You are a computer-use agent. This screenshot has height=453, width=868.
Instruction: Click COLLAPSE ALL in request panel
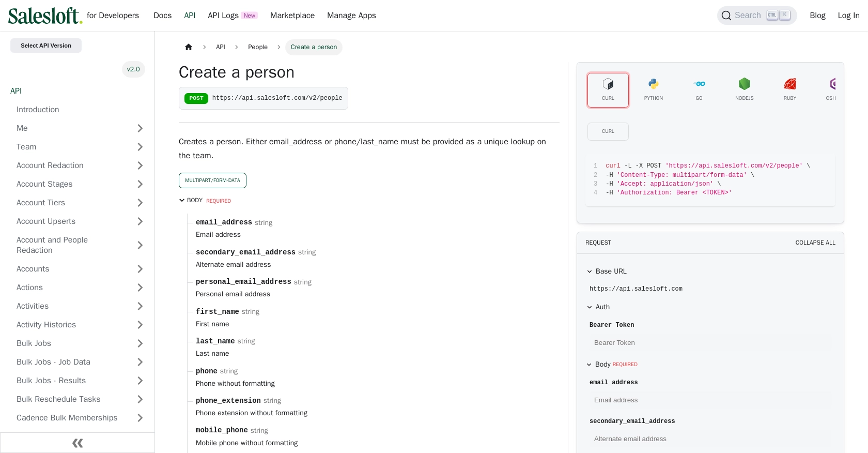815,243
